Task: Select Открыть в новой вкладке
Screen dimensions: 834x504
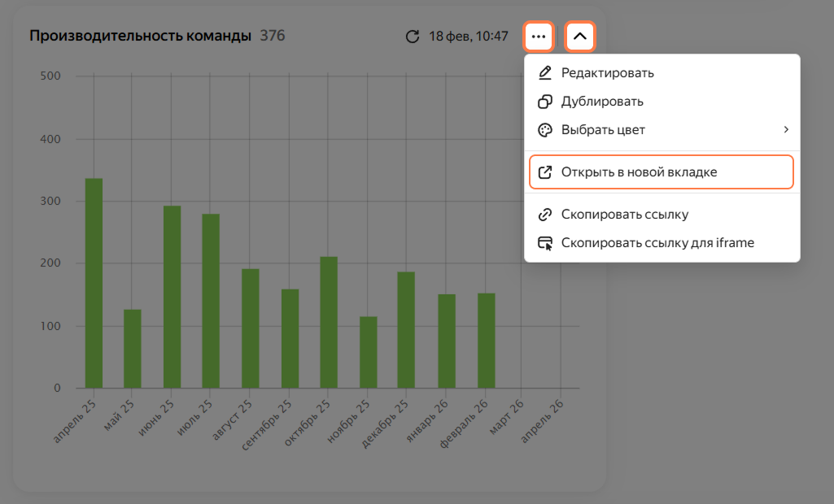Action: point(662,172)
